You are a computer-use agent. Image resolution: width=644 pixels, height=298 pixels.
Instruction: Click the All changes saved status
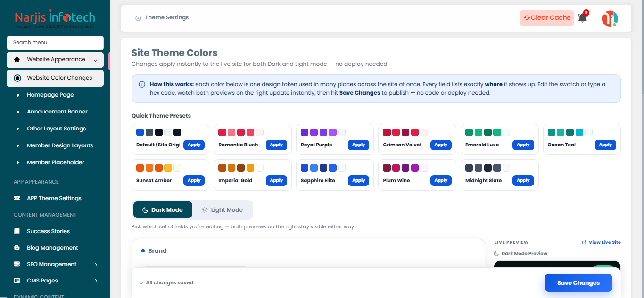tap(167, 283)
